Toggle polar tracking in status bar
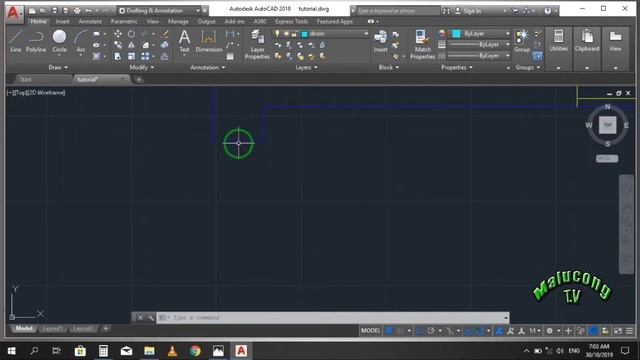 431,331
